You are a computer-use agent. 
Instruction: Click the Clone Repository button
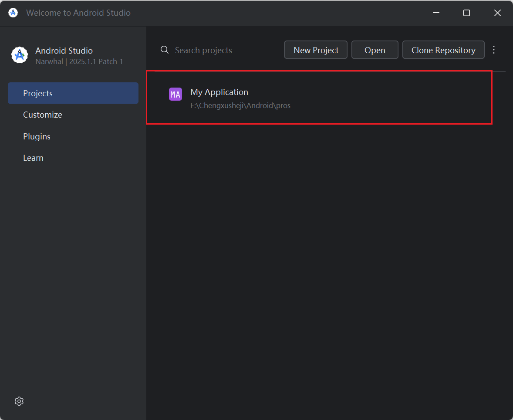point(443,50)
